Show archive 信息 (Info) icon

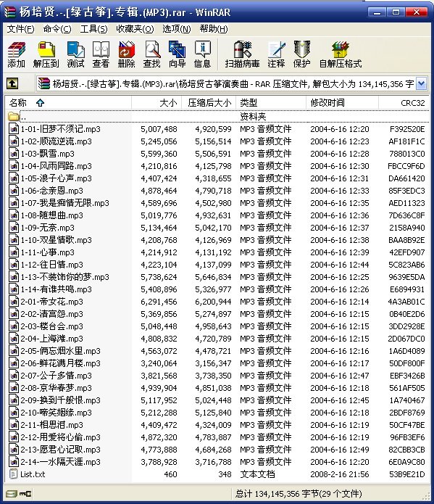pos(203,50)
